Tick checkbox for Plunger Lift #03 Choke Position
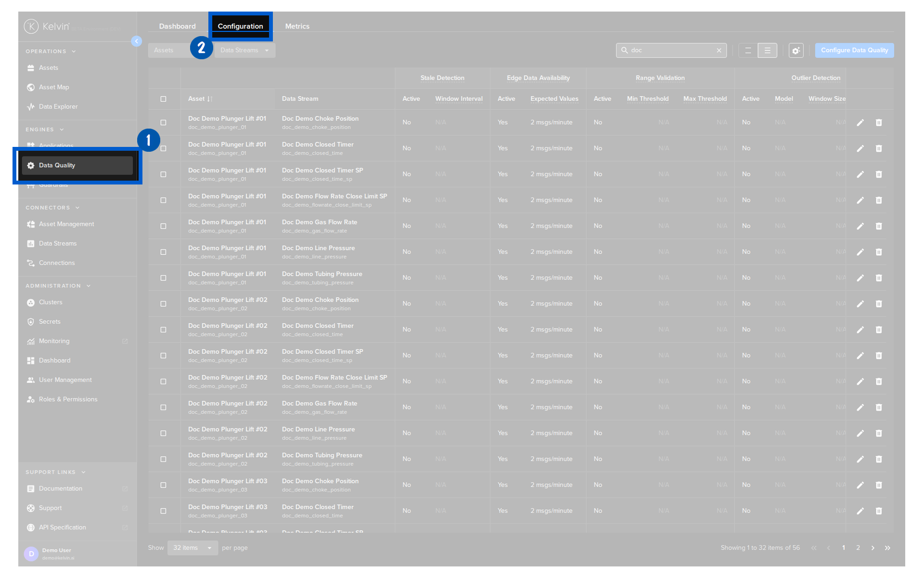924x578 pixels. [x=163, y=485]
